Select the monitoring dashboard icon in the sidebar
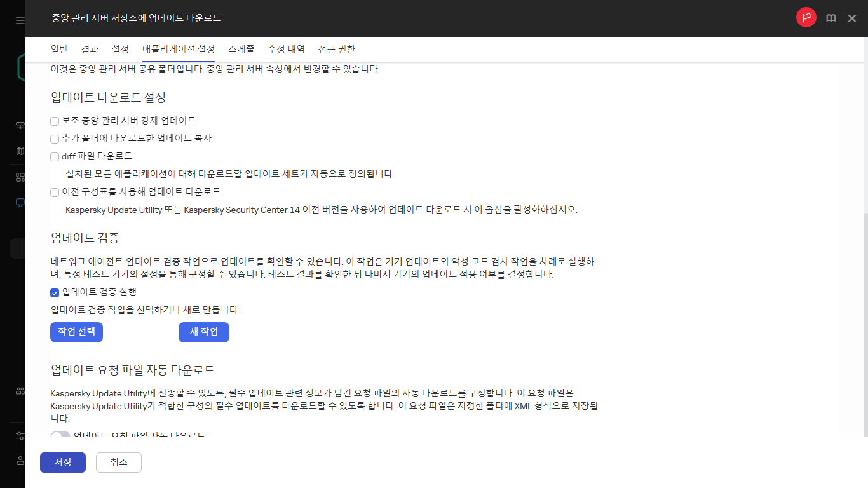 19,125
